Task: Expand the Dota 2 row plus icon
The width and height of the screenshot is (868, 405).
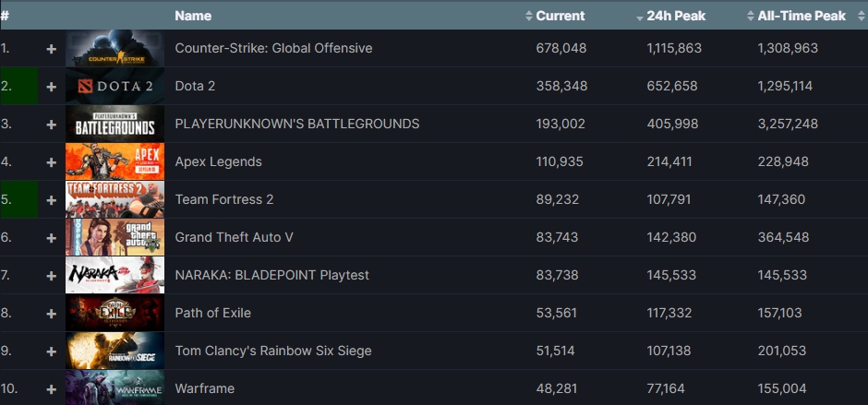Action: (x=52, y=86)
